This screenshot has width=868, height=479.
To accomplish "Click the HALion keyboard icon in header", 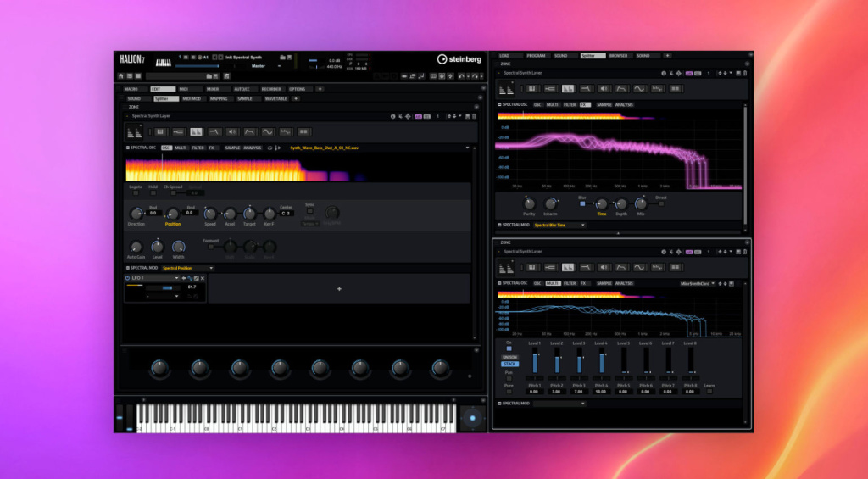I will 164,61.
